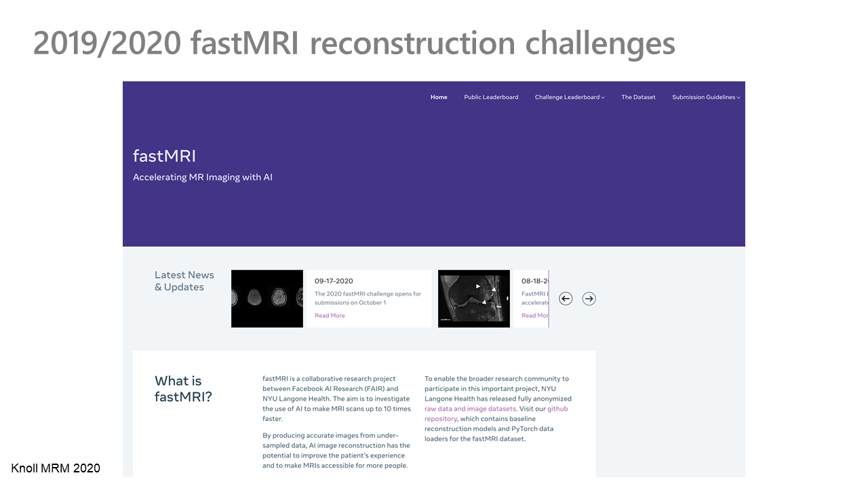Click the Accelerating MR Imaging with AI tagline

[x=203, y=178]
